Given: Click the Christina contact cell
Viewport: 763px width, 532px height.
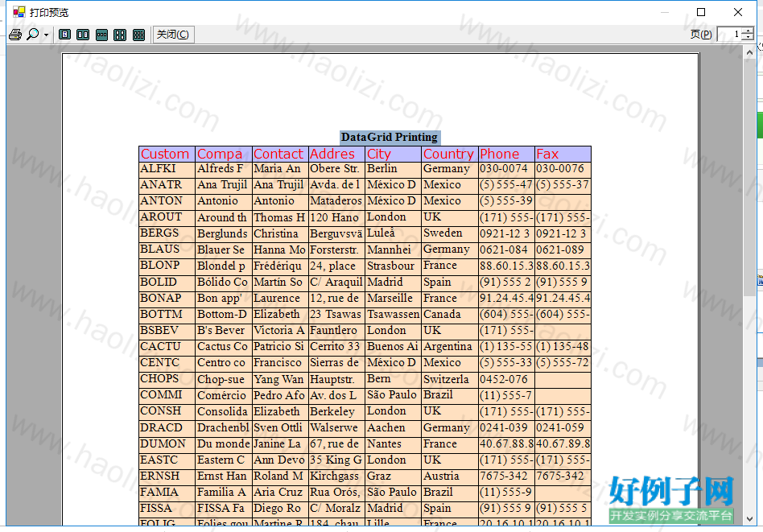Looking at the screenshot, I should tap(280, 233).
